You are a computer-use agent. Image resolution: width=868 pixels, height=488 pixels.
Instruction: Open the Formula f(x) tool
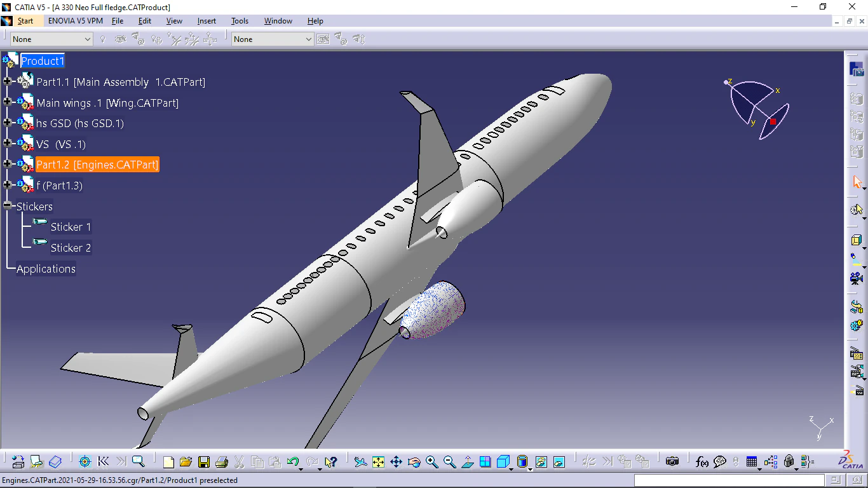coord(702,462)
